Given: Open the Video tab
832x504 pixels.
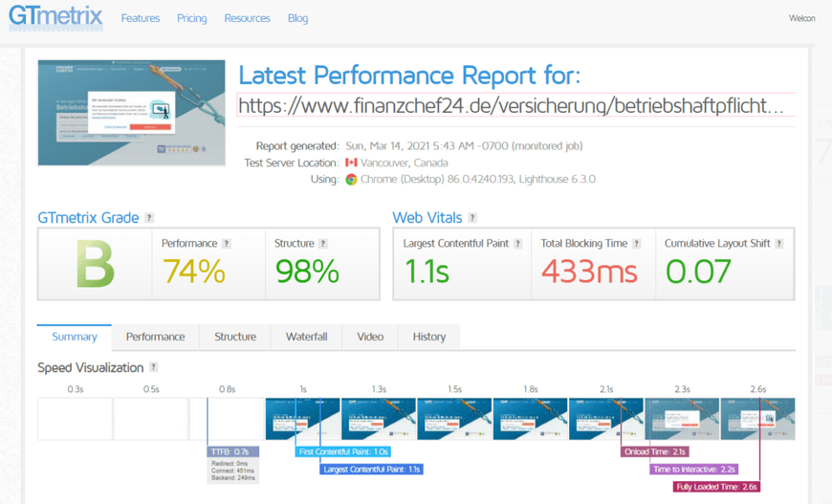Looking at the screenshot, I should coord(370,337).
